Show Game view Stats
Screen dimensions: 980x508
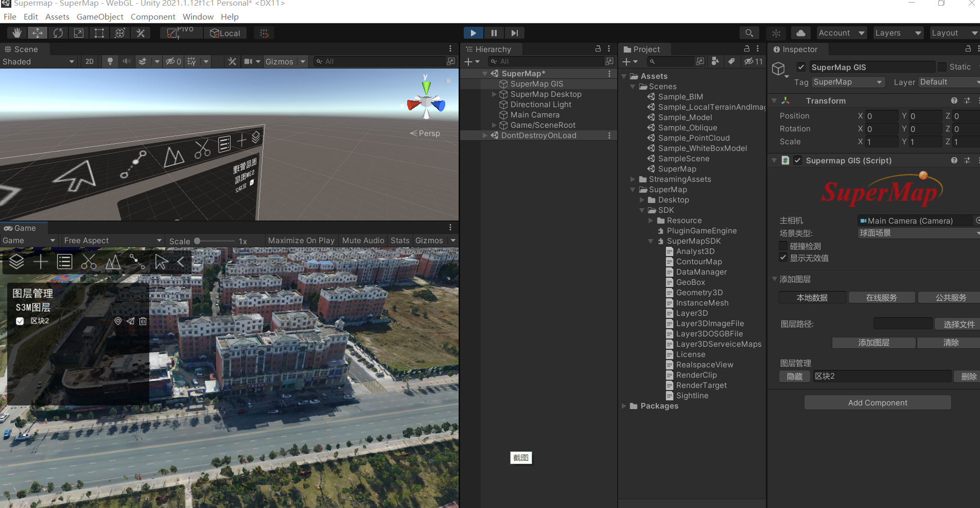point(400,241)
